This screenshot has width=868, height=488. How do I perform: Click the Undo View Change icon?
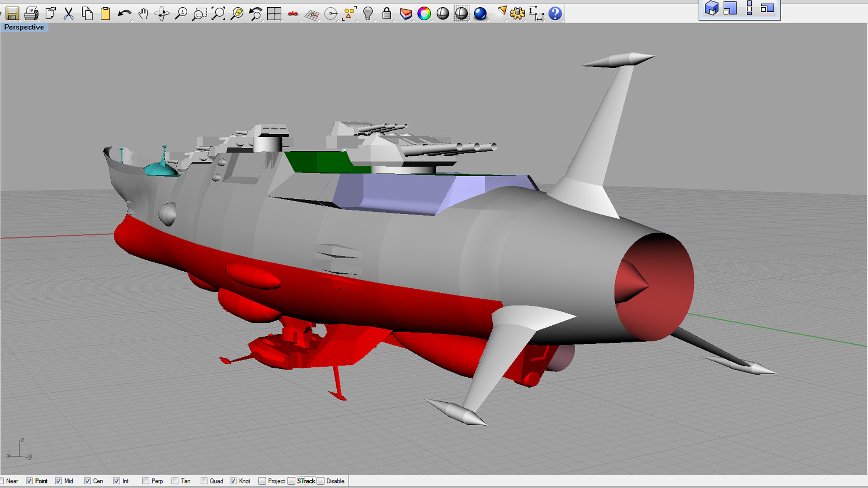255,14
